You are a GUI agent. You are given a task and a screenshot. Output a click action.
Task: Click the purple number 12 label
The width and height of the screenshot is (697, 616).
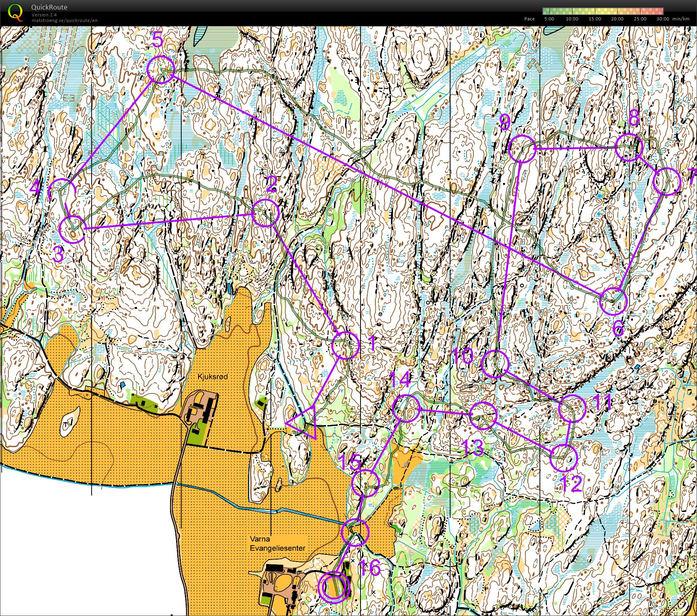tap(571, 484)
